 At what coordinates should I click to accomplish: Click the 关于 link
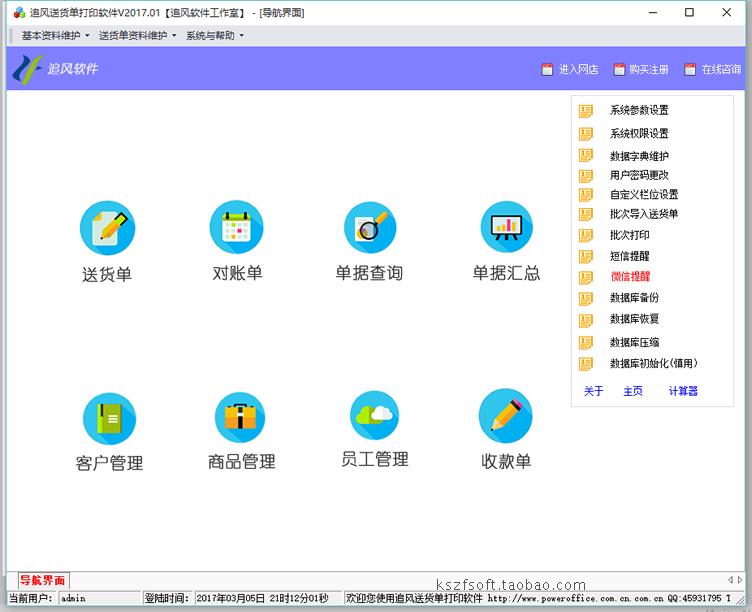click(x=593, y=391)
